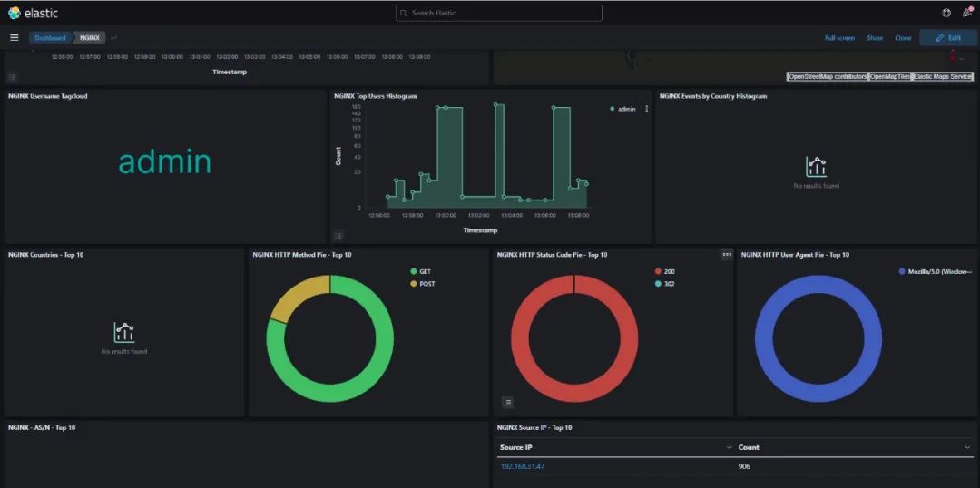Switch dashboard to Full screen
Screen dimensions: 980x488
point(839,38)
